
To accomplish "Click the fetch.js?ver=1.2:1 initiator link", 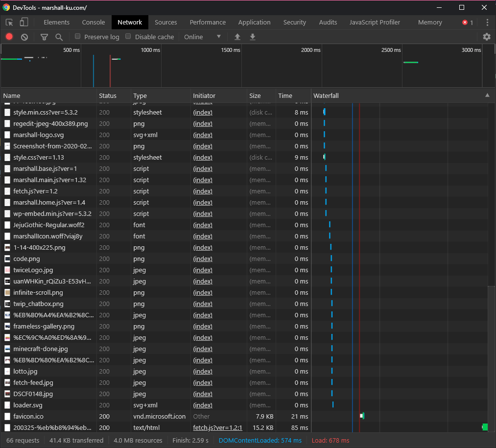I will (217, 427).
